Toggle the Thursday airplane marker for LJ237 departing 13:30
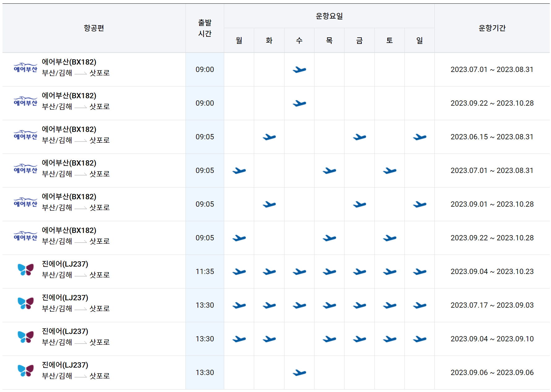 [329, 305]
